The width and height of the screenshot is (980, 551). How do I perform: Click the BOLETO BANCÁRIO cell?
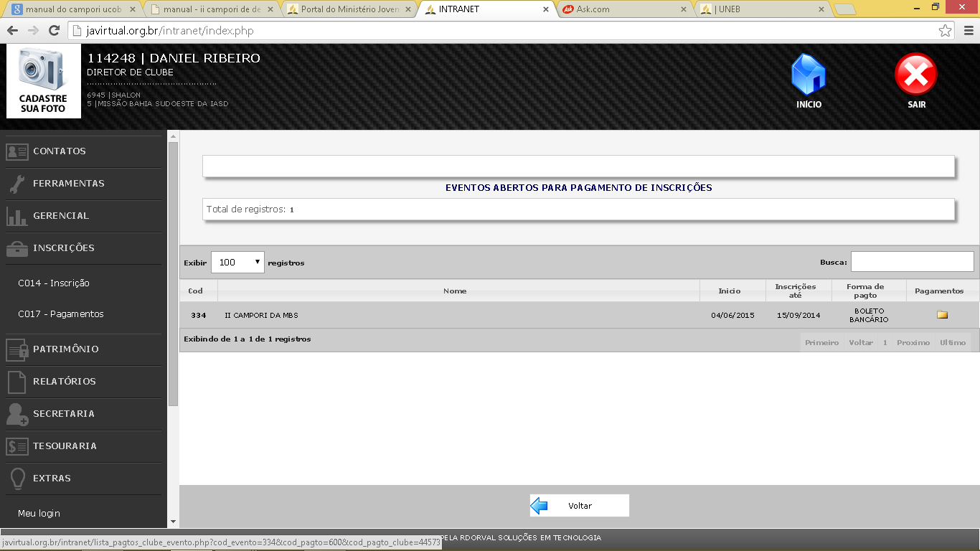pyautogui.click(x=869, y=315)
